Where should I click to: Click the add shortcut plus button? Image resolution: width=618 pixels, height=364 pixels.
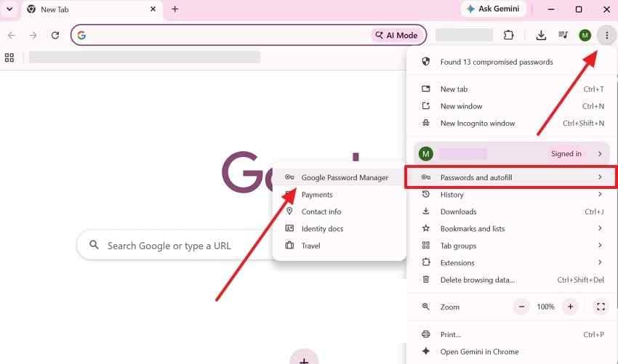[304, 357]
